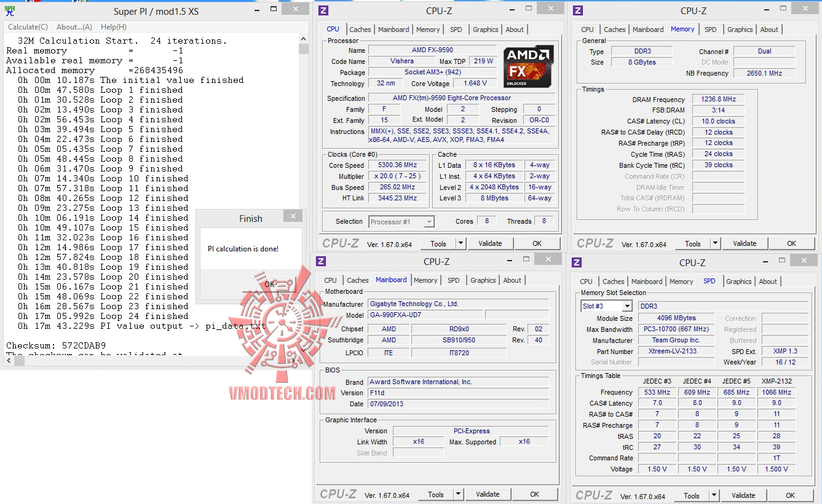Select SPD tab in the Memory-tab CPU-Z window
Viewport: 822px width, 504px height.
coord(711,30)
